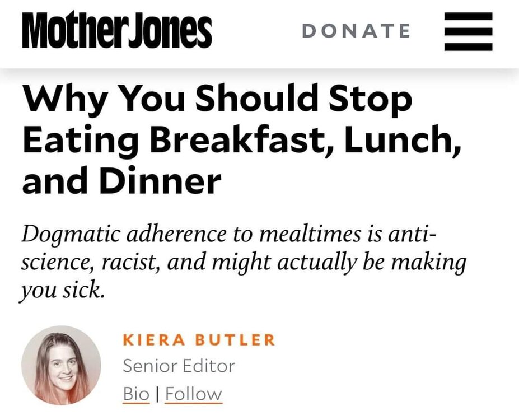The width and height of the screenshot is (519, 420).
Task: Open the hamburger navigation menu
Action: (468, 31)
